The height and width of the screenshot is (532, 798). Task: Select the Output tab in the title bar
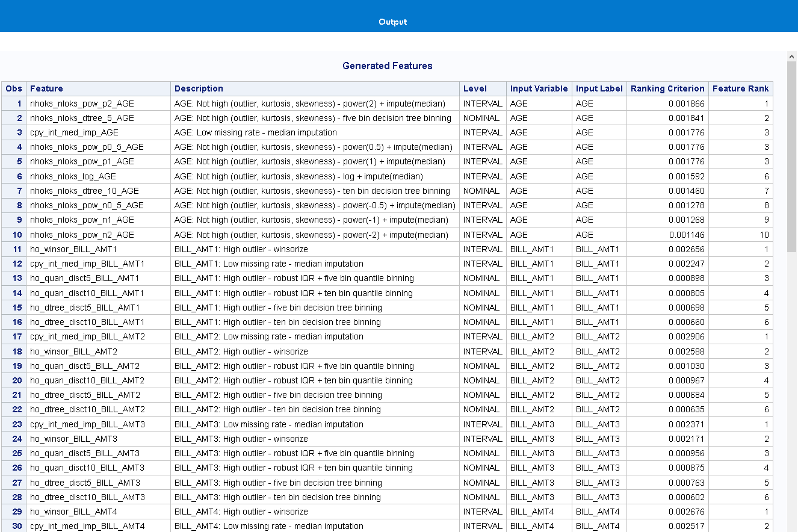coord(393,22)
